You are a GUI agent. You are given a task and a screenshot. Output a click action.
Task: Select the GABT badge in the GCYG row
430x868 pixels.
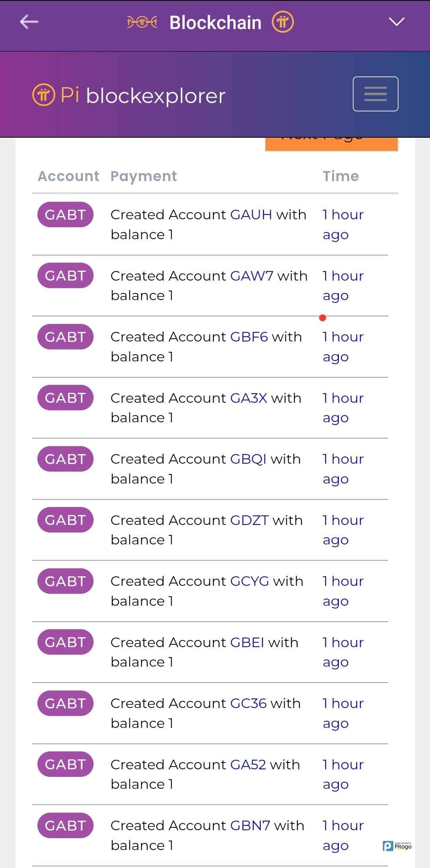65,581
